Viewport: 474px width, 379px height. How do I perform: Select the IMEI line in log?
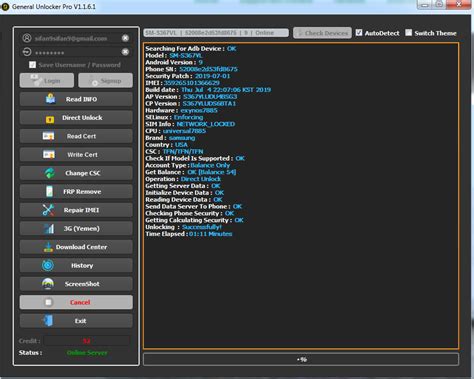coord(182,83)
